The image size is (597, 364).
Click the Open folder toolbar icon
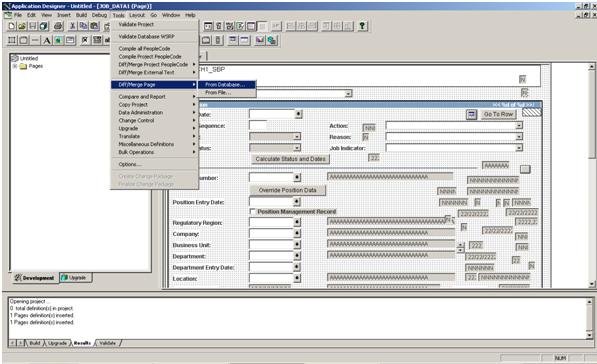[x=22, y=26]
